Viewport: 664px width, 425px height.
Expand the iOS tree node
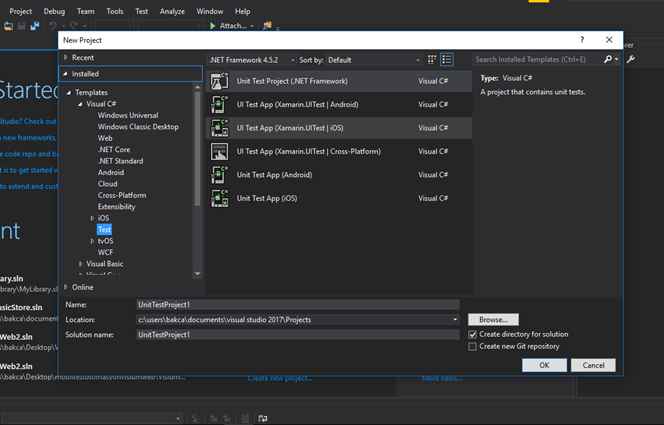92,218
